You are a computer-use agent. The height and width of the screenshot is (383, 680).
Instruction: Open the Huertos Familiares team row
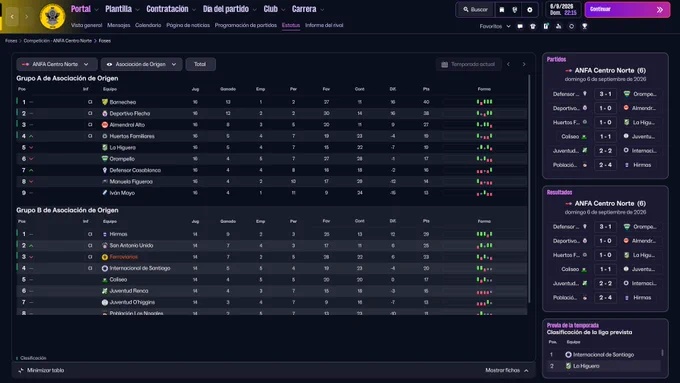tap(271, 136)
